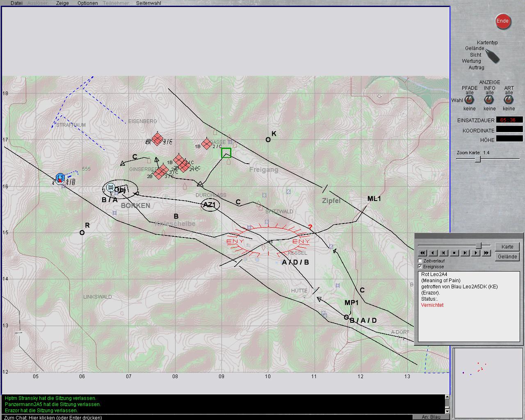Step to the next replay event
This screenshot has height=420, width=525.
[x=465, y=253]
